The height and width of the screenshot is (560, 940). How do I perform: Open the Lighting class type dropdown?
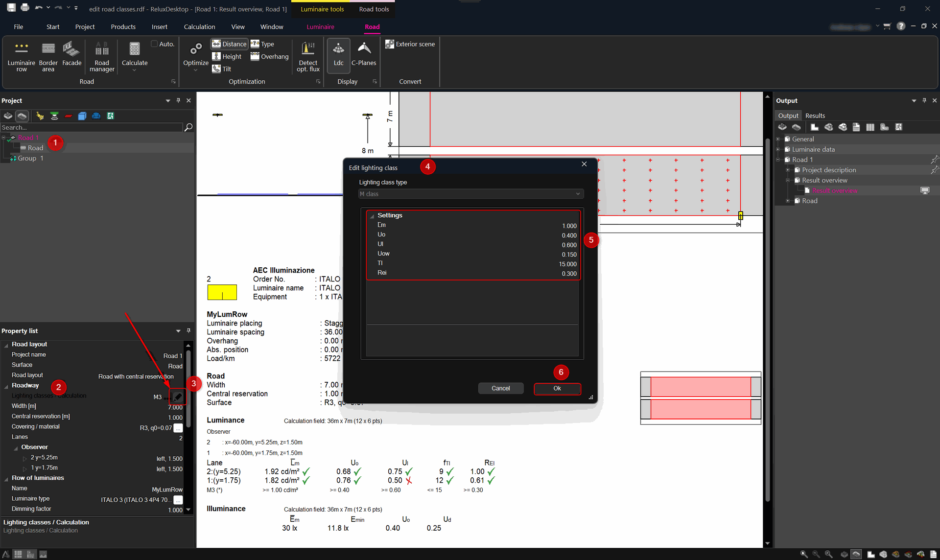(x=470, y=194)
